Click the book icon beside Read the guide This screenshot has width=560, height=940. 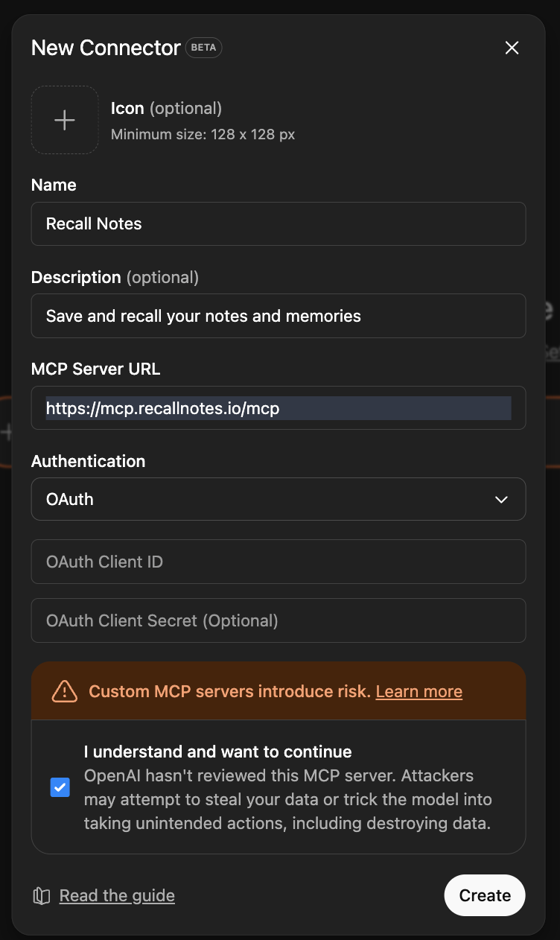42,895
